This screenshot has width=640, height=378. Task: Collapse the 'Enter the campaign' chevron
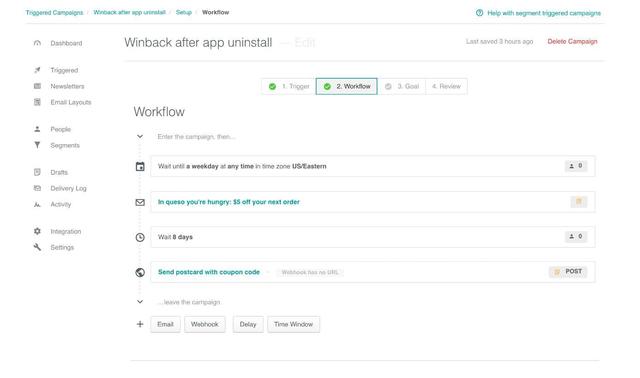(x=140, y=136)
